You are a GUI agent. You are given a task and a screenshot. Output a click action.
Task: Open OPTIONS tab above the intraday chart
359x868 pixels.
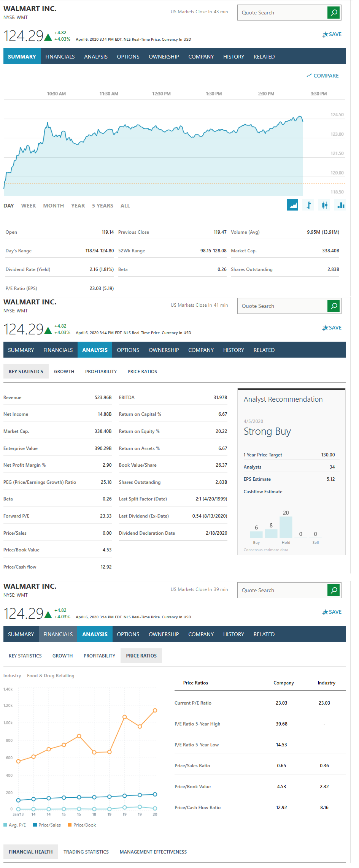coord(128,57)
